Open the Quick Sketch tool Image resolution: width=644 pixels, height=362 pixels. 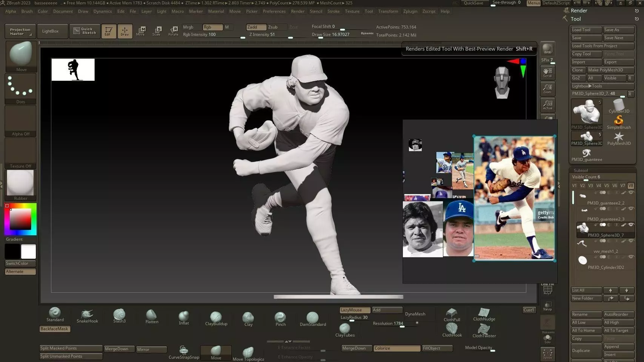point(85,31)
